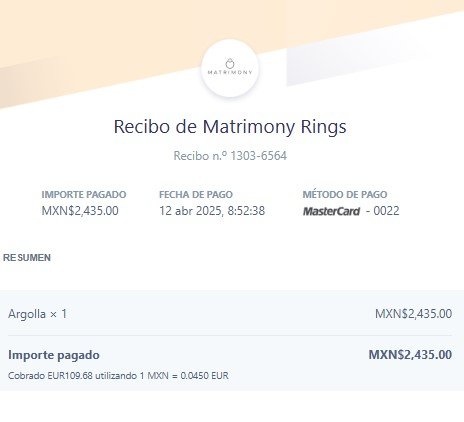Click the card ending digits 0022
This screenshot has width=464, height=422.
pyautogui.click(x=386, y=211)
